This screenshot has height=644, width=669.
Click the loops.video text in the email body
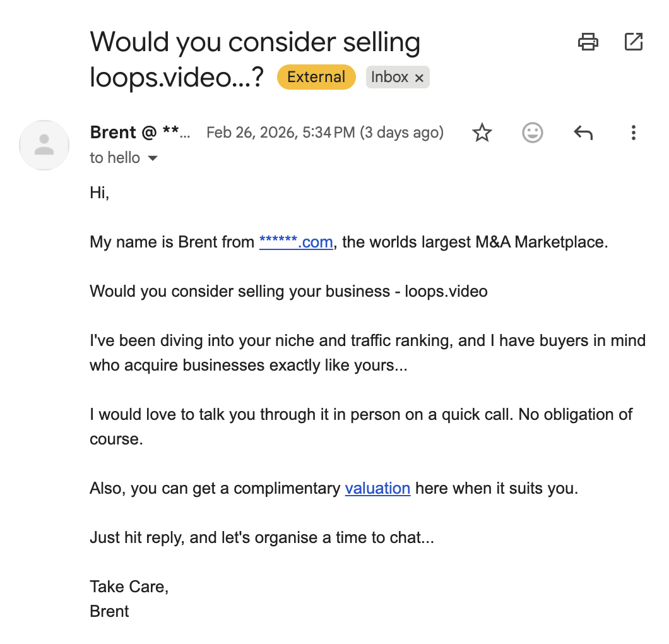click(446, 291)
